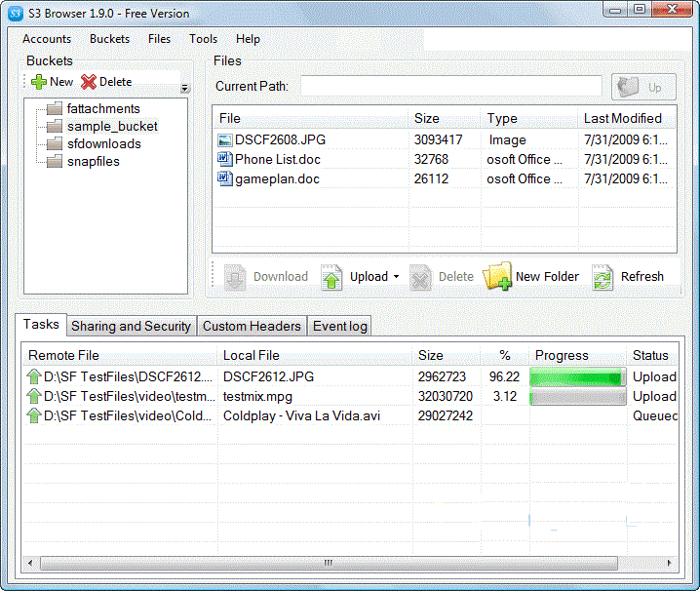Click the New bucket plus icon
Image resolution: width=700 pixels, height=591 pixels.
coord(39,82)
